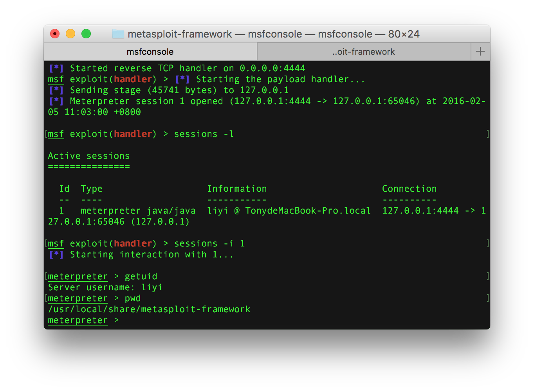Close the terminal window with red button
Viewport: 534px width, 392px height.
(x=55, y=34)
